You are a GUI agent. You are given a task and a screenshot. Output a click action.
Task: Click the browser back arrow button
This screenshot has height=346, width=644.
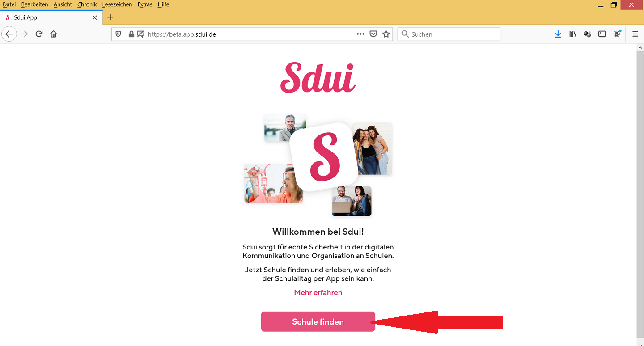(x=9, y=34)
